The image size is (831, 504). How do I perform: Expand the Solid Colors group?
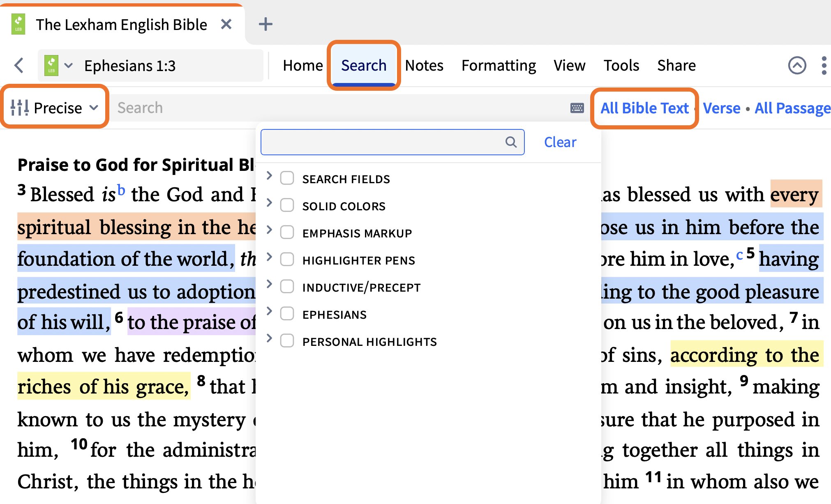pyautogui.click(x=269, y=203)
